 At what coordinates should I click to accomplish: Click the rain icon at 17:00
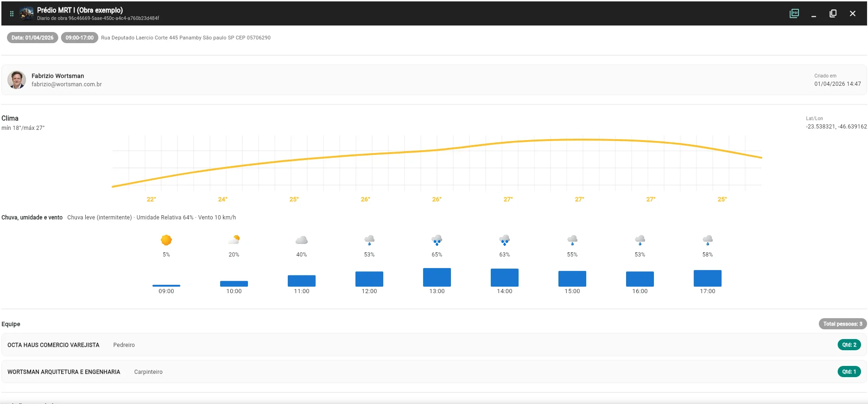click(708, 240)
